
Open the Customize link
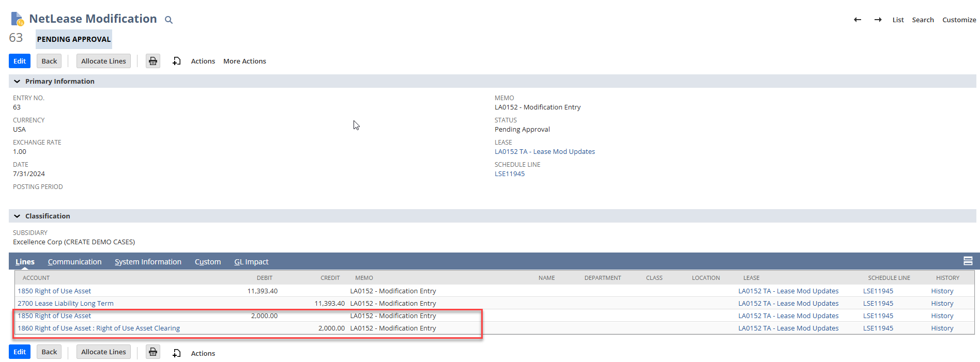pos(959,20)
